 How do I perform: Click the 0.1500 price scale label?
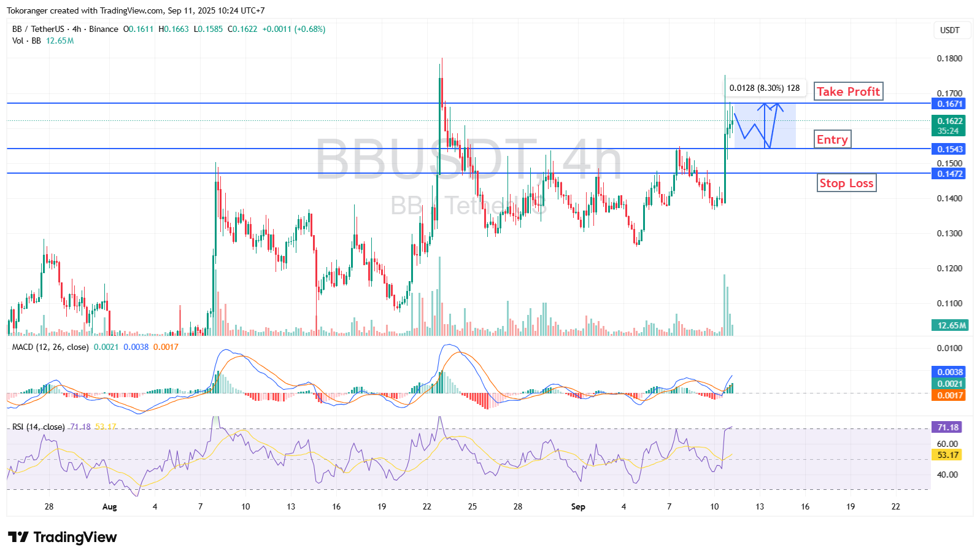(x=949, y=163)
